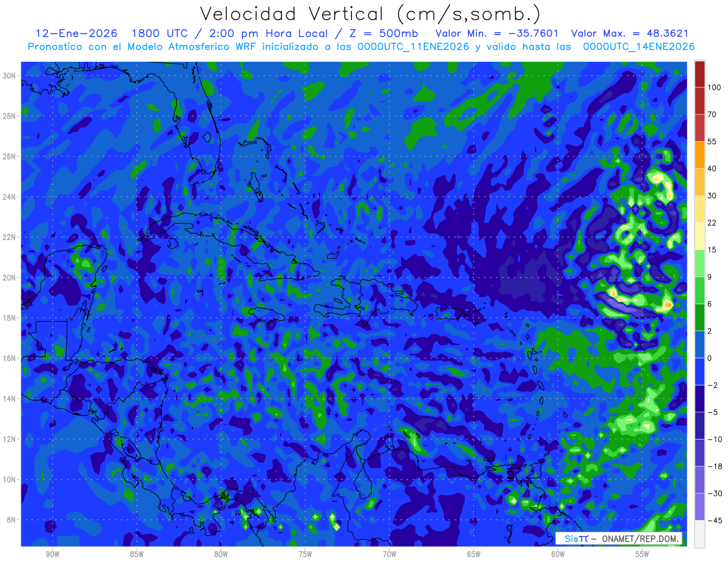
Task: Pick the light orange swatch between 30 and 40
Action: [x=699, y=181]
